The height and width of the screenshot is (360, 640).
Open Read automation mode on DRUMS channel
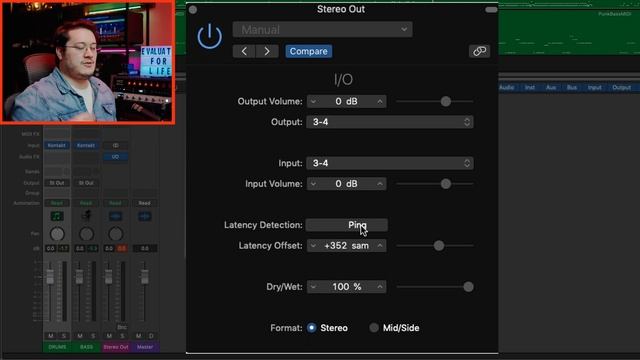coord(57,203)
